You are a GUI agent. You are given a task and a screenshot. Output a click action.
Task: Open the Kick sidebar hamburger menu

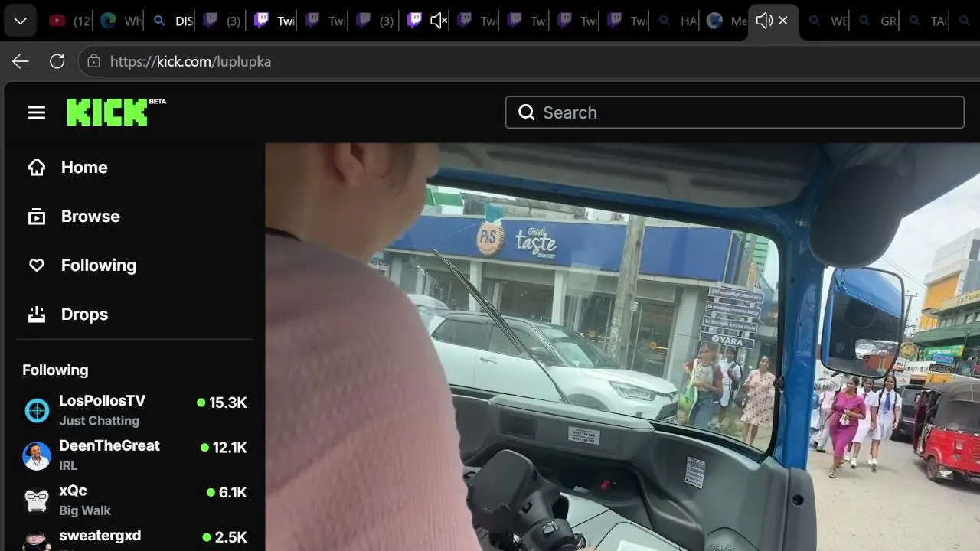click(x=37, y=112)
